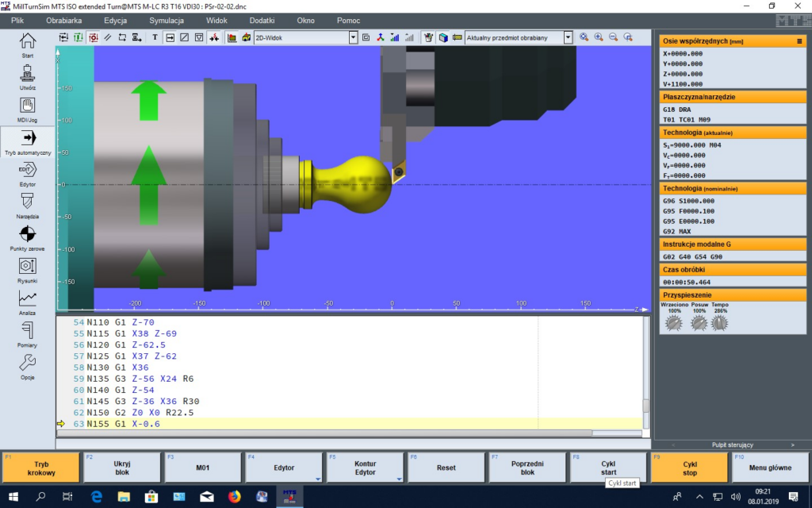This screenshot has height=508, width=812.
Task: Switch to MDI/Jog mode
Action: [x=28, y=110]
